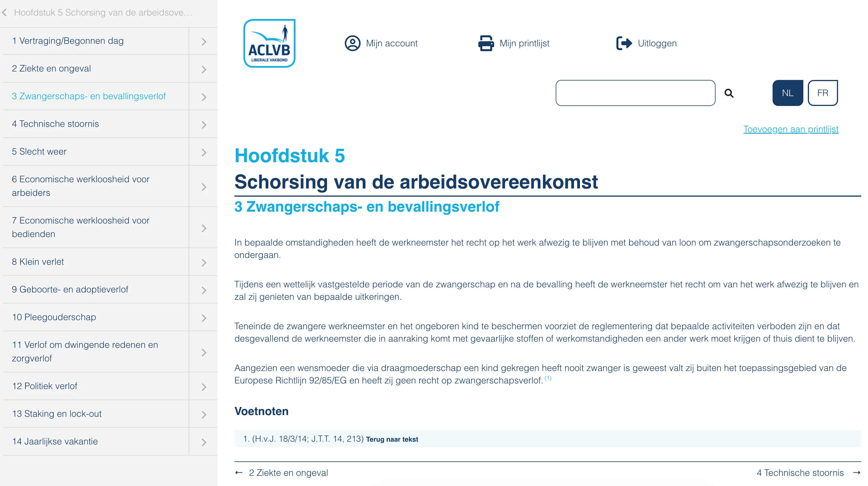Open '14 Jaarlijkse vakantie' sidebar item
868x486 pixels.
(x=96, y=441)
